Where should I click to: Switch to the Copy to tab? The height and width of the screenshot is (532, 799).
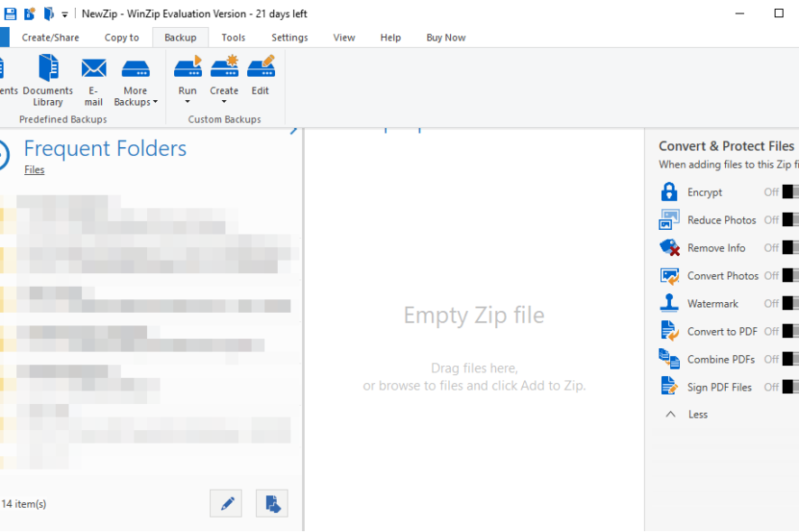(x=121, y=38)
